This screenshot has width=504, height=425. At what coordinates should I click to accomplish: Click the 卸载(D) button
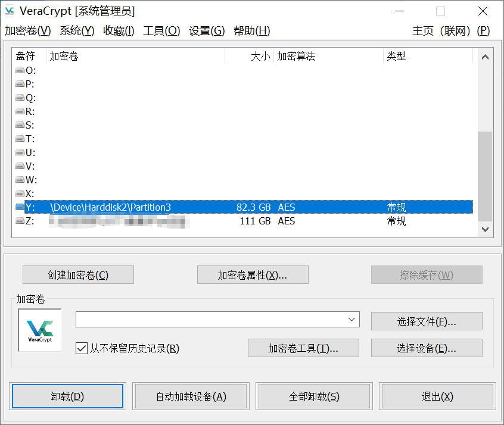(67, 396)
